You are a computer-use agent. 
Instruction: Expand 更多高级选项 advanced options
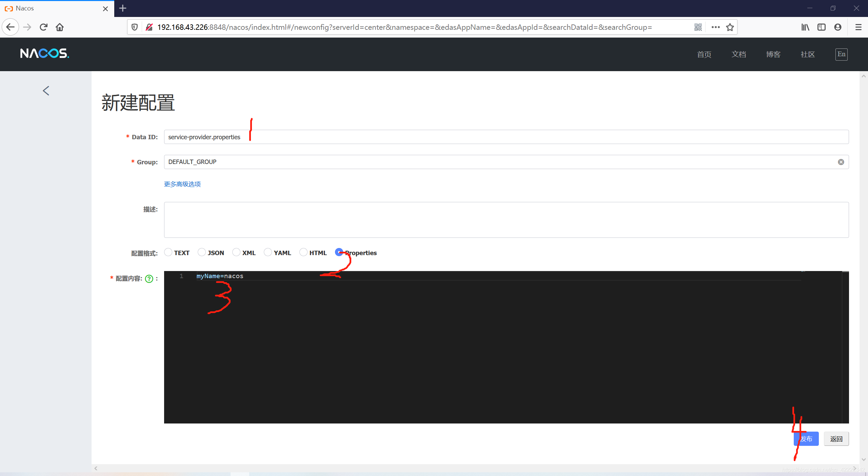coord(182,184)
